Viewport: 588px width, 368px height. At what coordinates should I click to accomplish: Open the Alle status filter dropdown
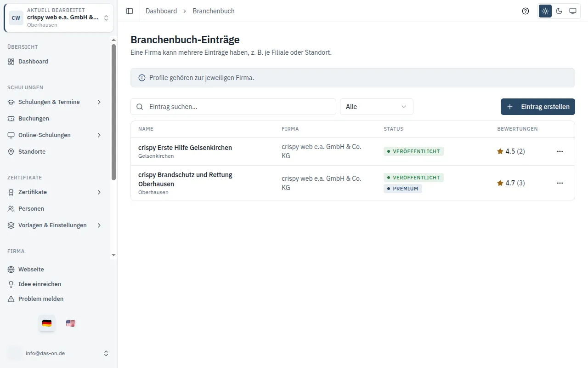click(377, 107)
